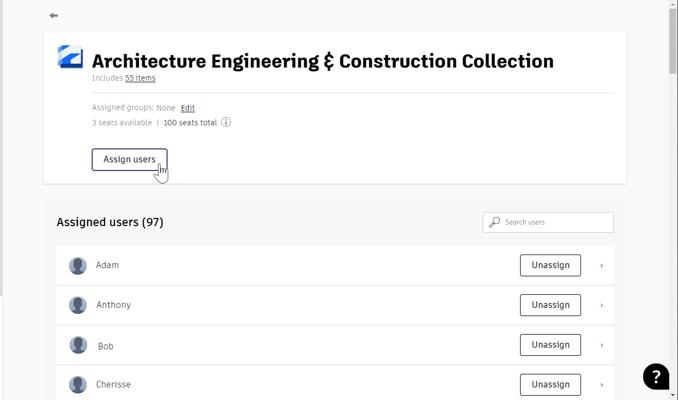Expand Anthony's row chevron
The width and height of the screenshot is (678, 400).
pos(601,305)
